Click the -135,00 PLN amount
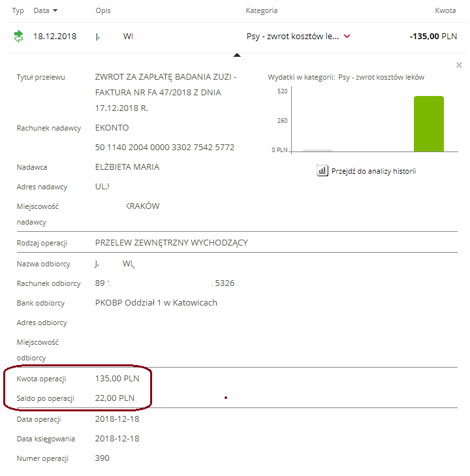The height and width of the screenshot is (476, 470). click(433, 37)
